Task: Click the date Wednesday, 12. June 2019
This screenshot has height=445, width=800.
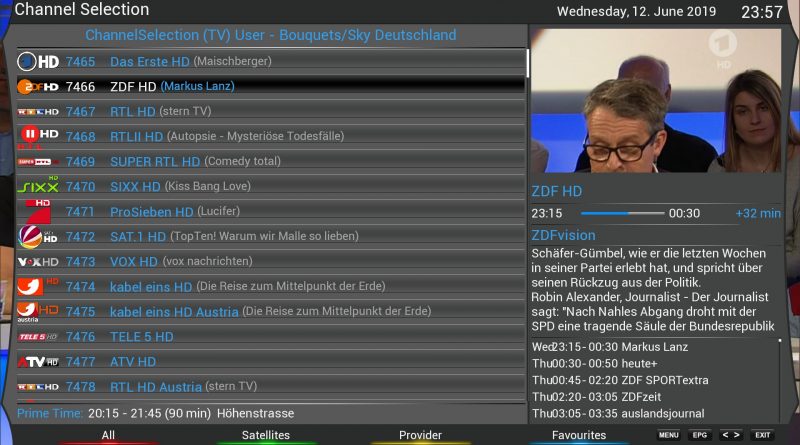Action: point(636,12)
